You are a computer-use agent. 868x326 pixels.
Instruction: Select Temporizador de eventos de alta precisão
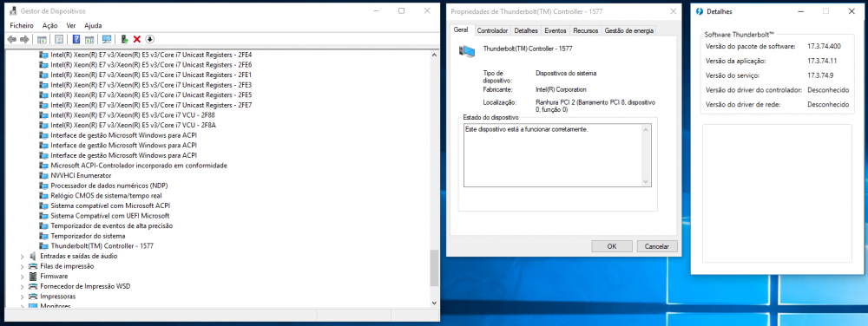tap(111, 225)
